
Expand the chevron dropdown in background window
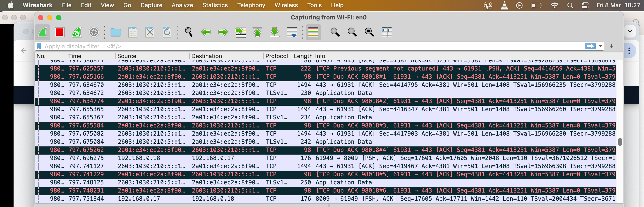point(630,31)
